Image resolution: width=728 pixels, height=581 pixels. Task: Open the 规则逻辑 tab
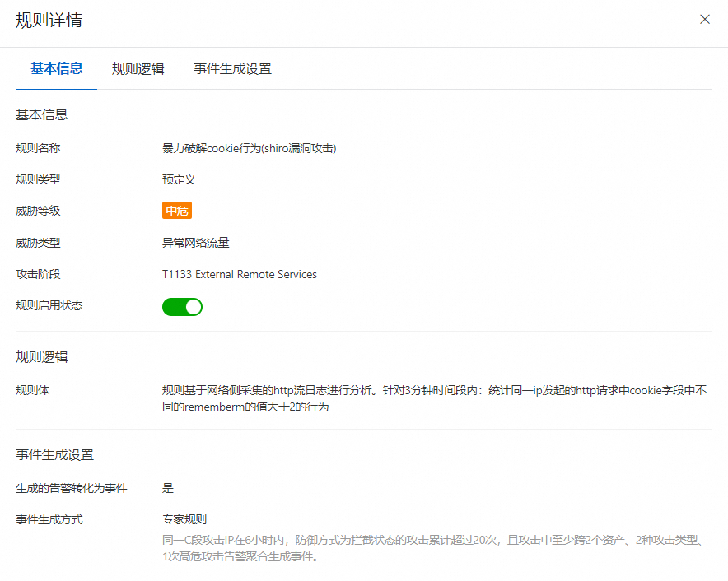(138, 68)
